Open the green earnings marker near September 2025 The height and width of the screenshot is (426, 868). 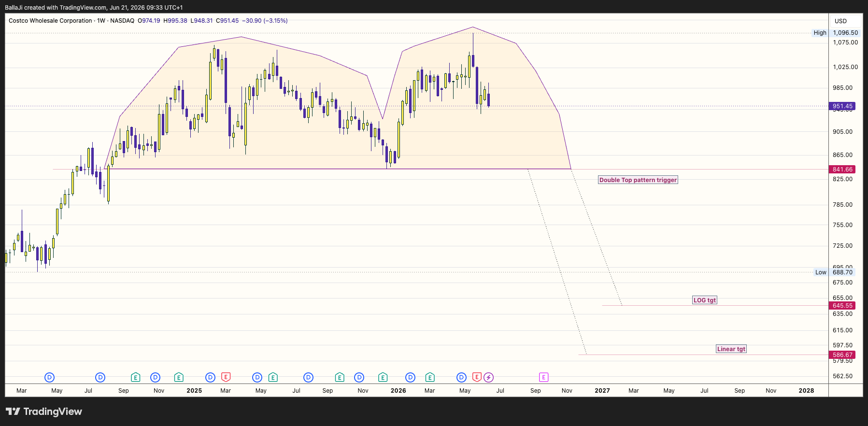point(340,377)
